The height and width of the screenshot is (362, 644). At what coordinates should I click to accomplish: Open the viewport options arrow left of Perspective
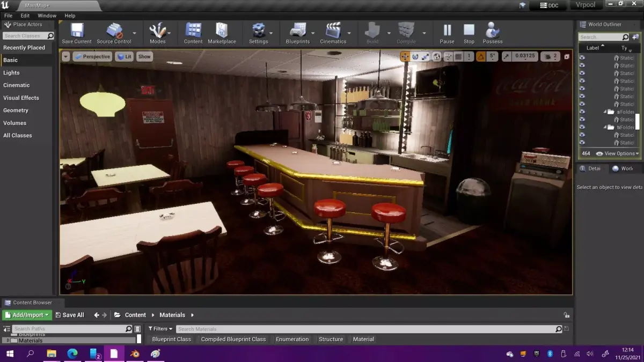tap(65, 56)
